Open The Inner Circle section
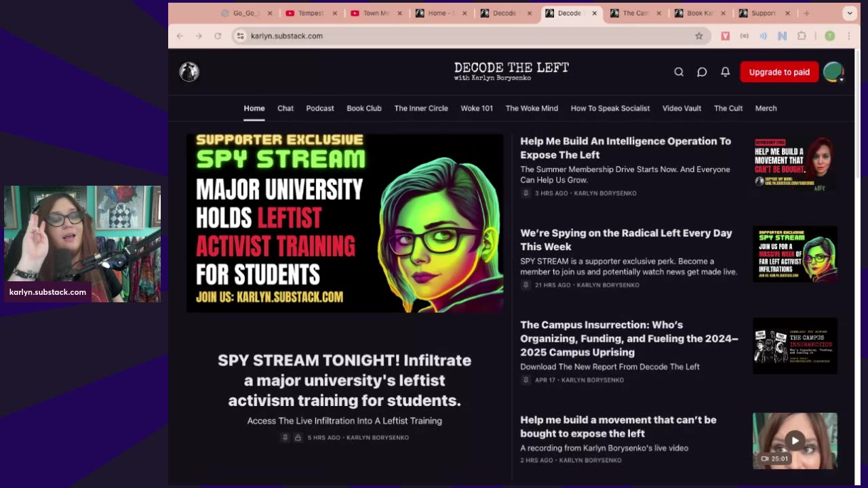This screenshot has width=868, height=488. [x=421, y=108]
